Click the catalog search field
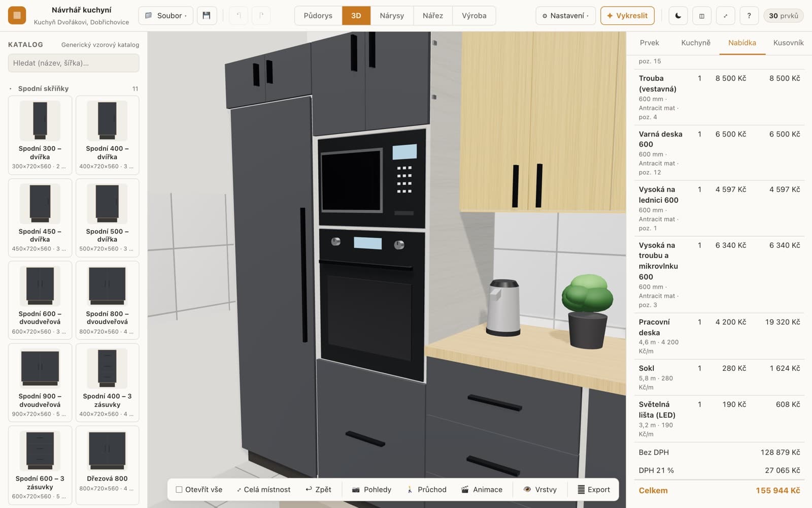The height and width of the screenshot is (508, 812). (x=74, y=63)
